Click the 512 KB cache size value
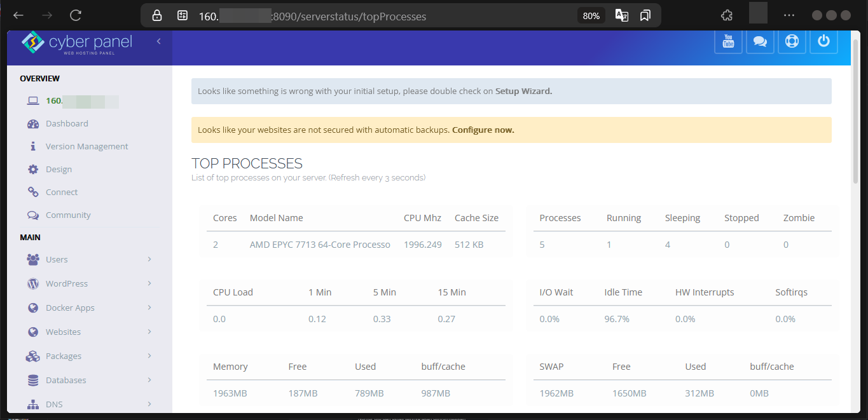Image resolution: width=868 pixels, height=420 pixels. [x=468, y=245]
